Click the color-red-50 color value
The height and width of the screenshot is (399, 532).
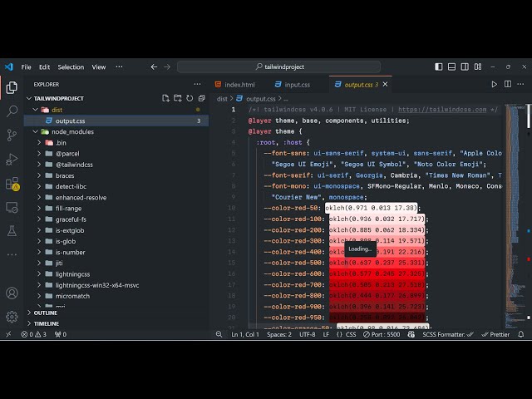click(x=372, y=208)
